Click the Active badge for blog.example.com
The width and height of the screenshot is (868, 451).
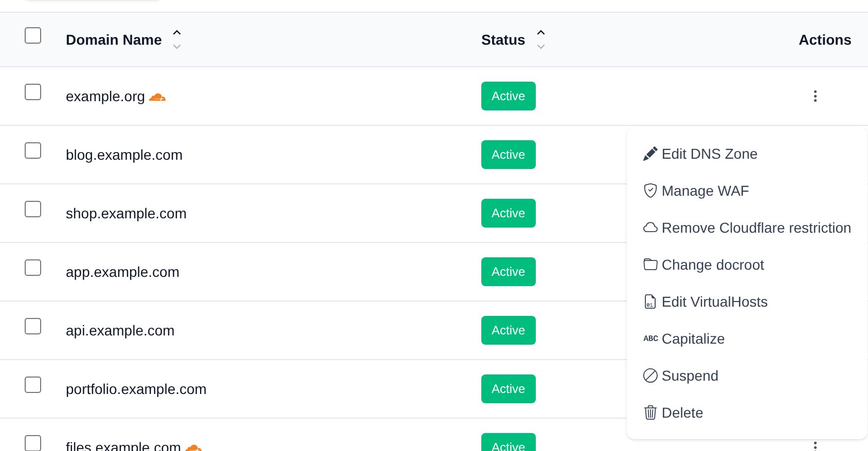point(509,155)
